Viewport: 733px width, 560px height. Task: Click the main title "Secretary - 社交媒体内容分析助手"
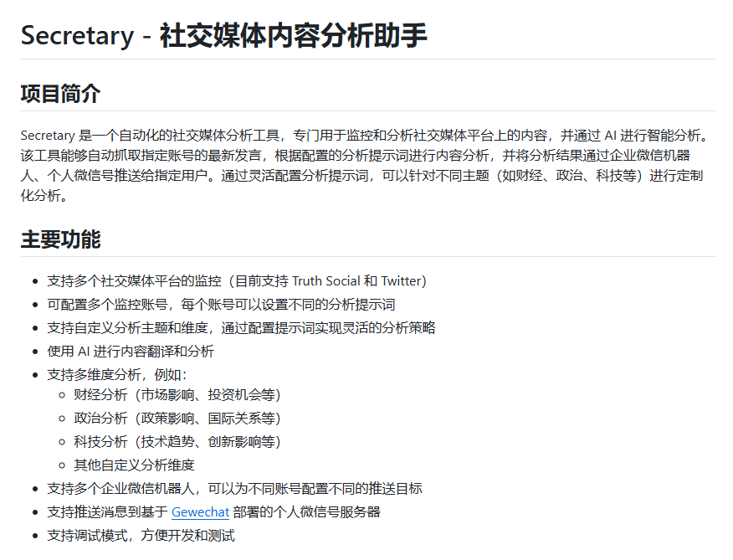coord(223,36)
